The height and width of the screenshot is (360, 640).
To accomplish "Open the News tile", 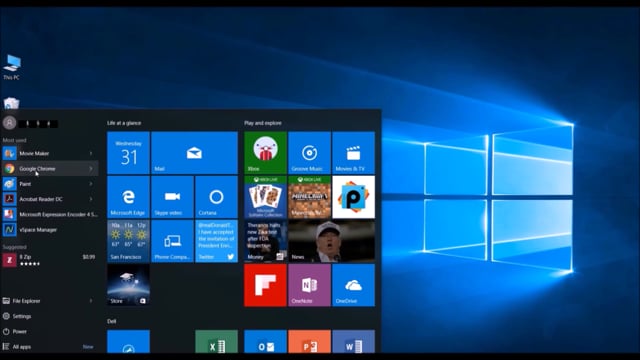I will pos(331,241).
